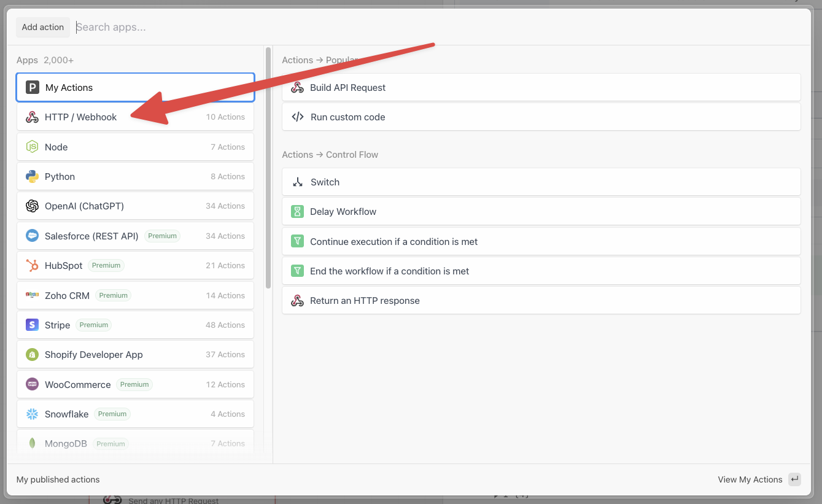Image resolution: width=822 pixels, height=504 pixels.
Task: Open the Snowflake app row
Action: click(135, 414)
